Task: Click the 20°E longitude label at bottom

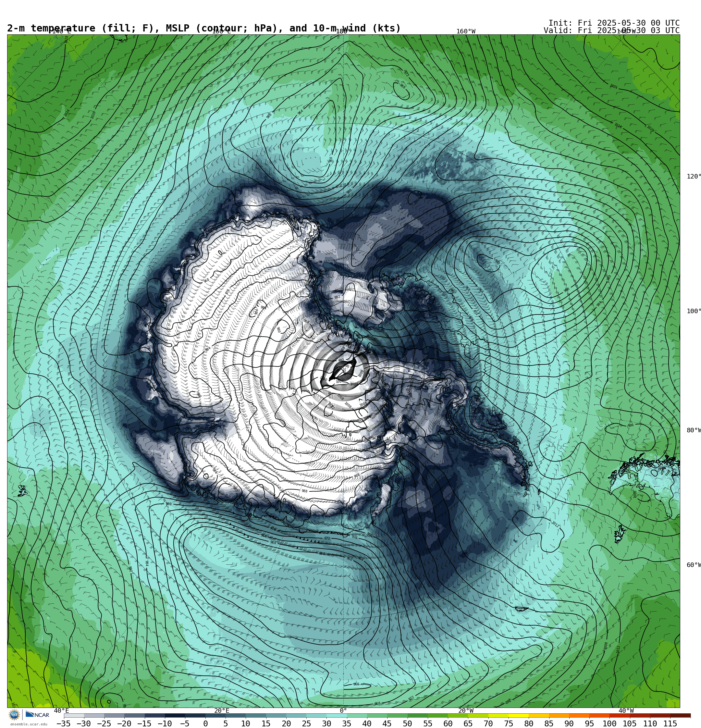Action: (221, 710)
